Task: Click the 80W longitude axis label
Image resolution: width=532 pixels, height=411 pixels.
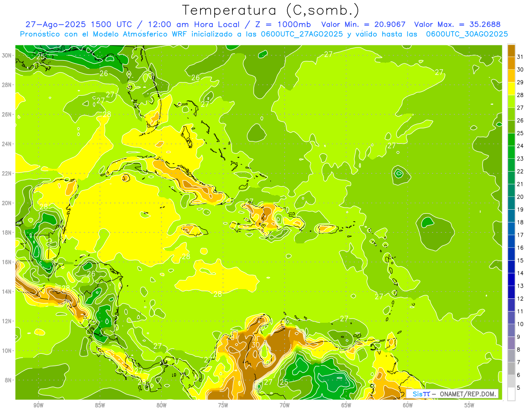Action: (x=161, y=405)
